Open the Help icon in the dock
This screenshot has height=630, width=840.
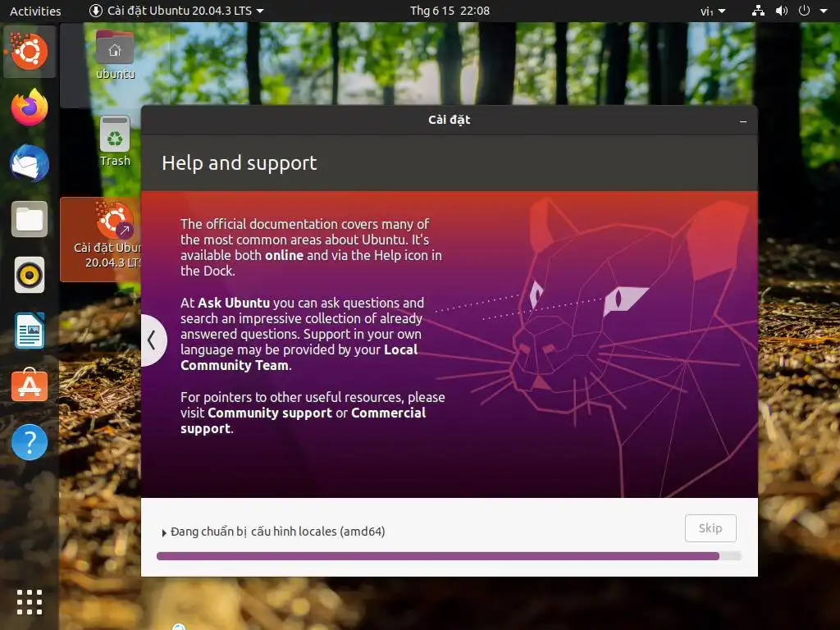(30, 442)
